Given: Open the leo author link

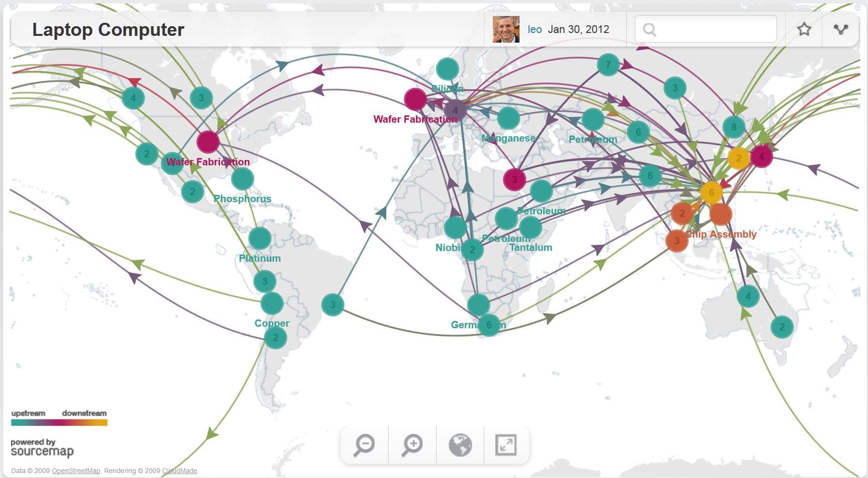Looking at the screenshot, I should click(535, 30).
